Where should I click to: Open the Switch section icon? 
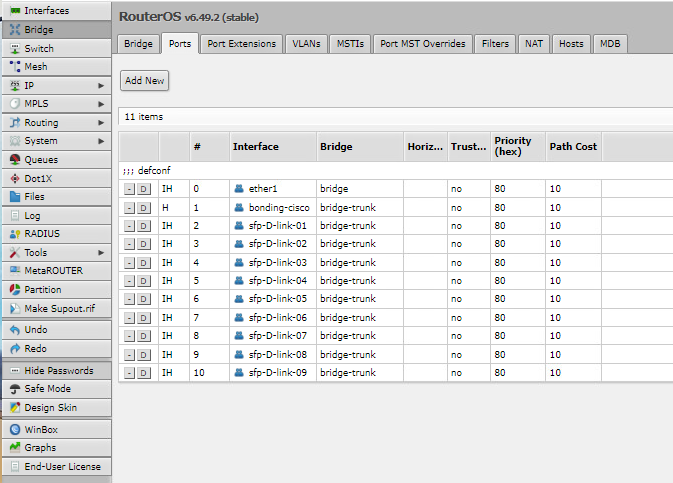[x=15, y=49]
